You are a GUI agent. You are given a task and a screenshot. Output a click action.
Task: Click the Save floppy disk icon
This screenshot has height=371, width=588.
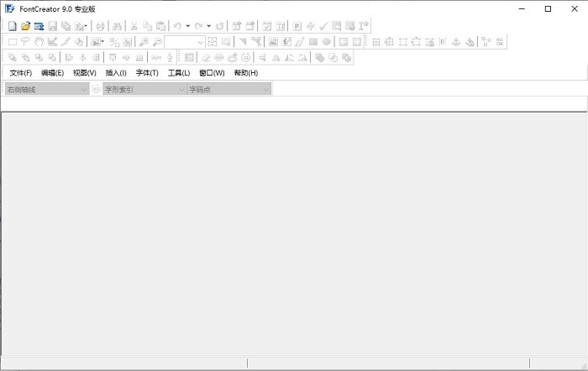click(x=52, y=26)
